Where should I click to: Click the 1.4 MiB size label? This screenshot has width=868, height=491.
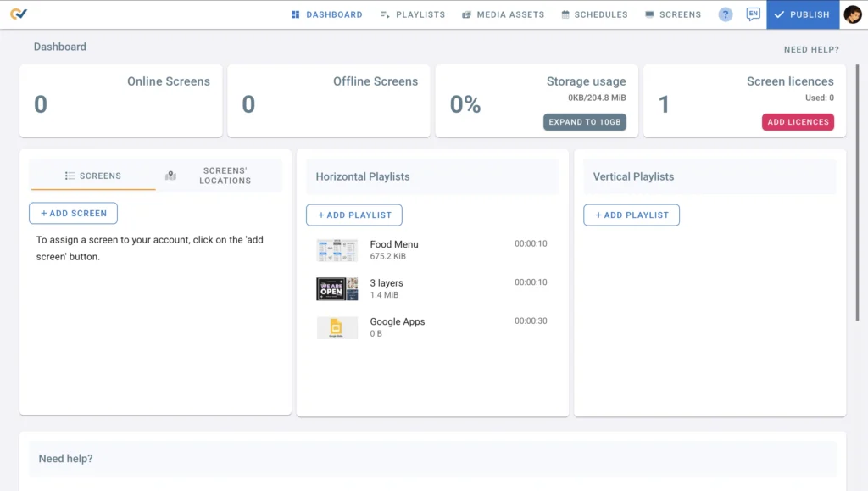(384, 295)
